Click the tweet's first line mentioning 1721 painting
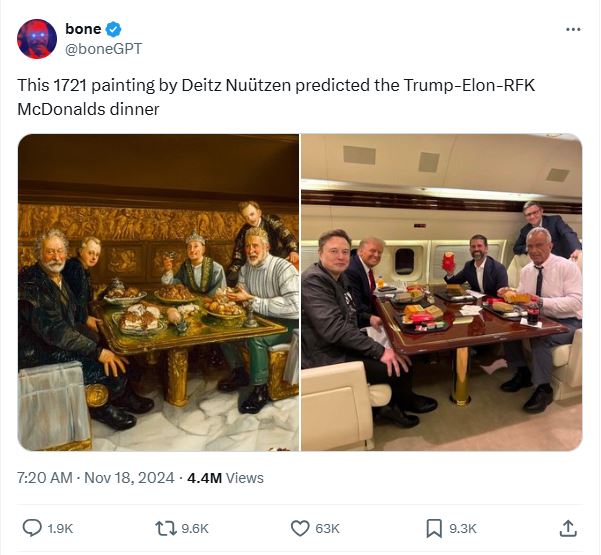The width and height of the screenshot is (601, 555). [x=276, y=85]
